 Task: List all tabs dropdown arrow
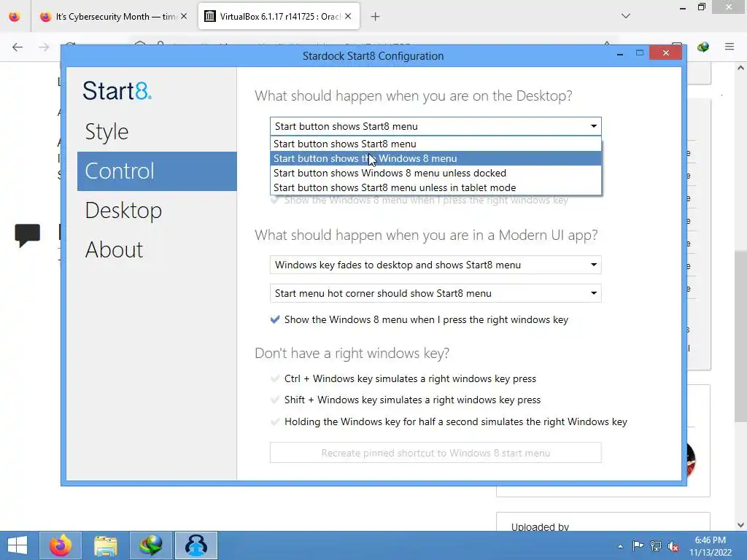pyautogui.click(x=626, y=16)
